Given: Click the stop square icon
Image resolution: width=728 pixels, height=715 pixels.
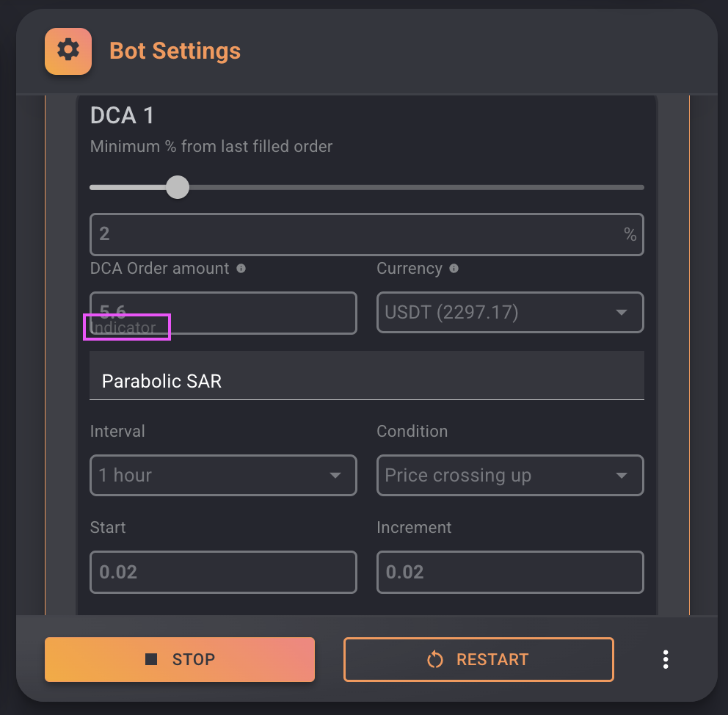Looking at the screenshot, I should click(151, 659).
